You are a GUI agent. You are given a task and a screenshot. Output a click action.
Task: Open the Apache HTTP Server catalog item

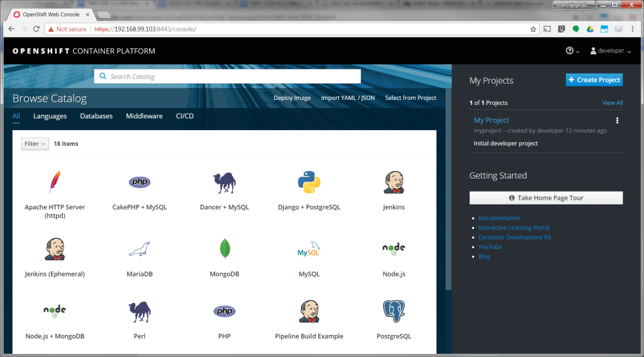click(55, 182)
